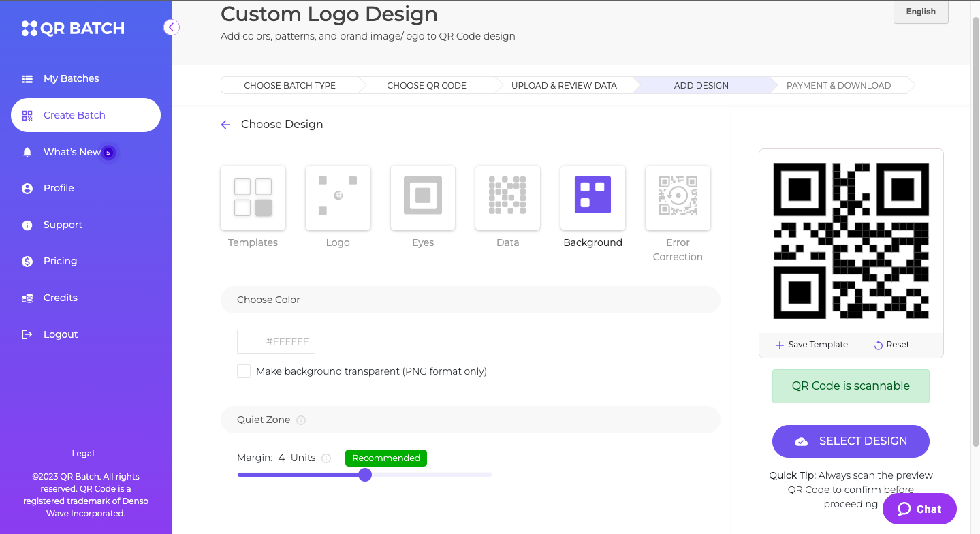
Task: Click Save Template below the preview
Action: click(812, 345)
